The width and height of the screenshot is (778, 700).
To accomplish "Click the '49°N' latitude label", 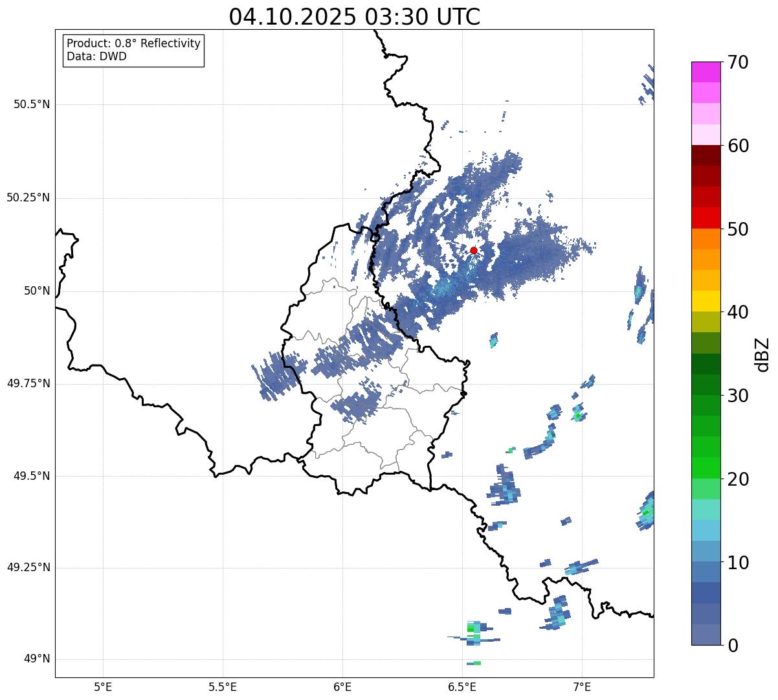I will tap(37, 659).
